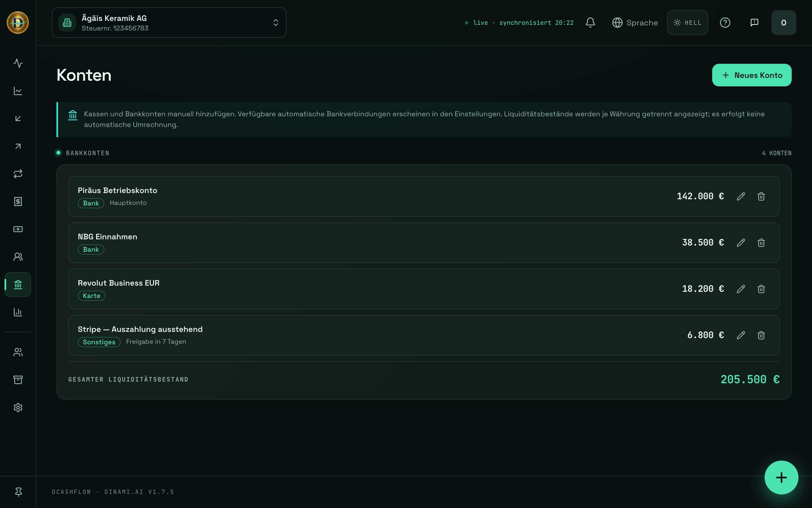Click the BANKKONTEN section header
Screen dimensions: 812x508
[x=88, y=153]
